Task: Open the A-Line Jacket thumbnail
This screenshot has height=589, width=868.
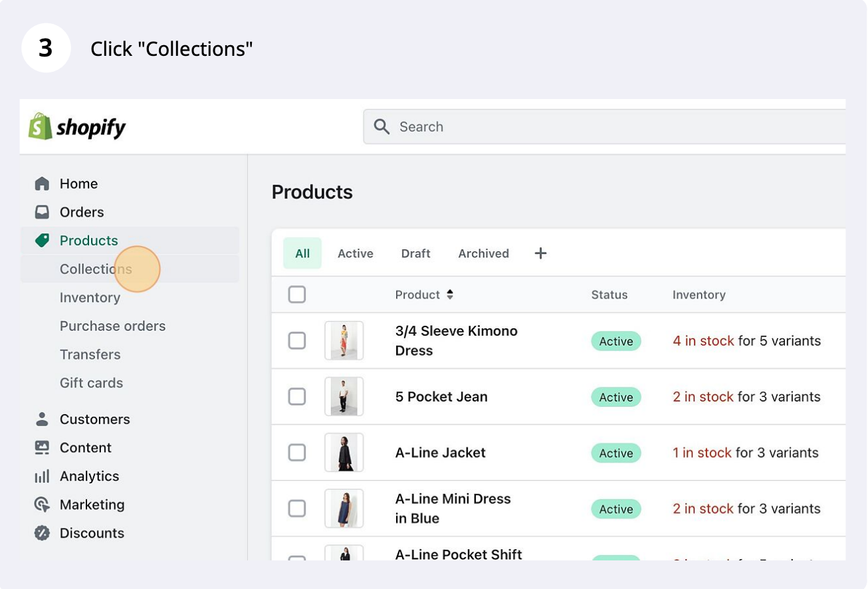Action: [344, 452]
